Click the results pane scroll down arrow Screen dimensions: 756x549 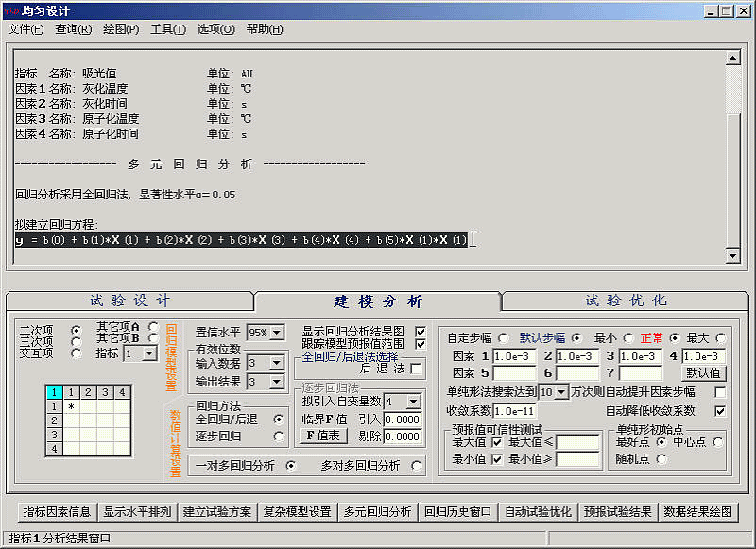(731, 256)
